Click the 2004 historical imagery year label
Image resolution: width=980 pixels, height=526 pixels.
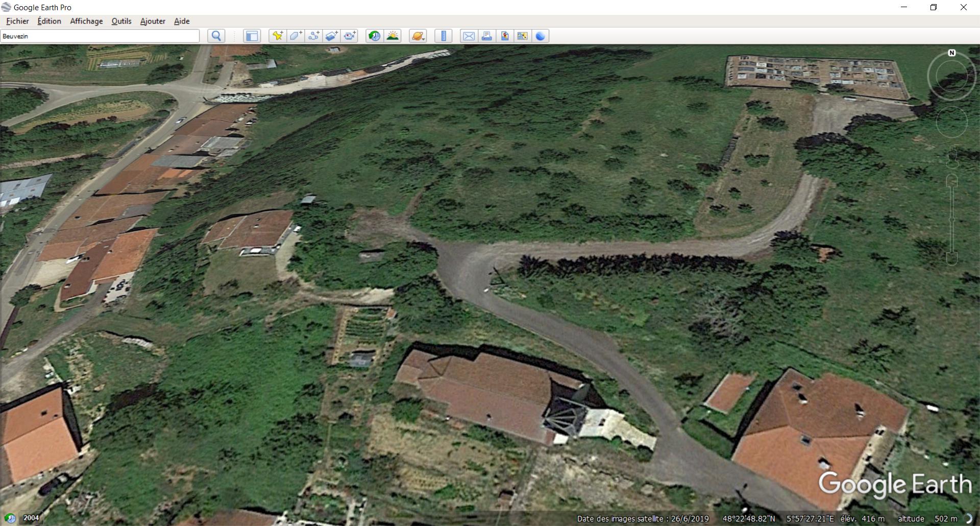(x=31, y=518)
